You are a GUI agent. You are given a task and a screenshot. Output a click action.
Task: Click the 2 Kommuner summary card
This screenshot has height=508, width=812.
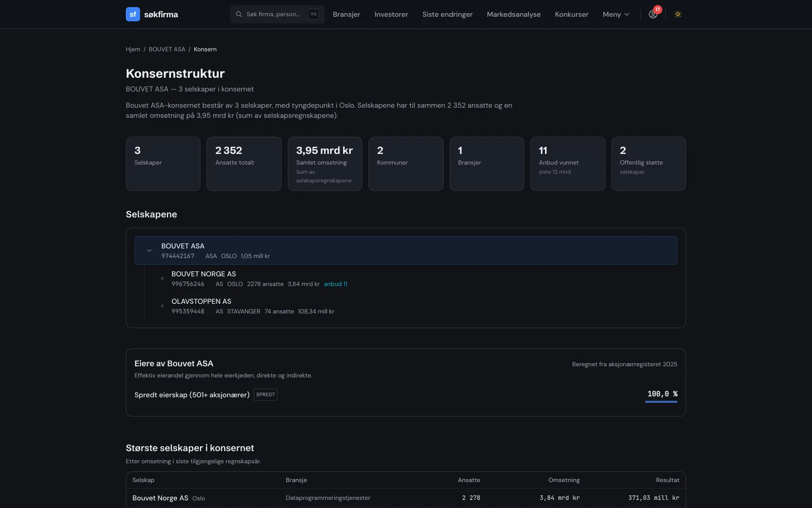click(406, 164)
